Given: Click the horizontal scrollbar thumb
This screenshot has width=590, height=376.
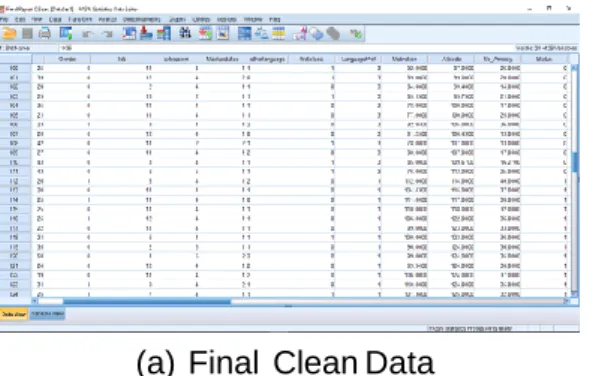Looking at the screenshot, I should 147,301.
